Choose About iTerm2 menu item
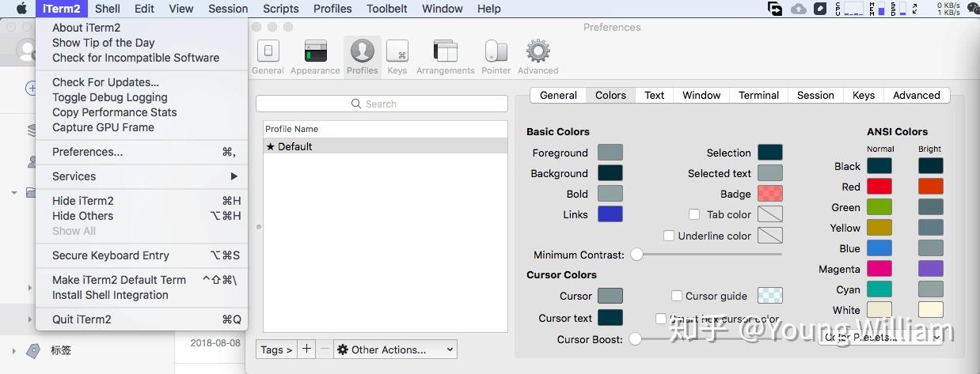The height and width of the screenshot is (374, 980). click(142, 28)
